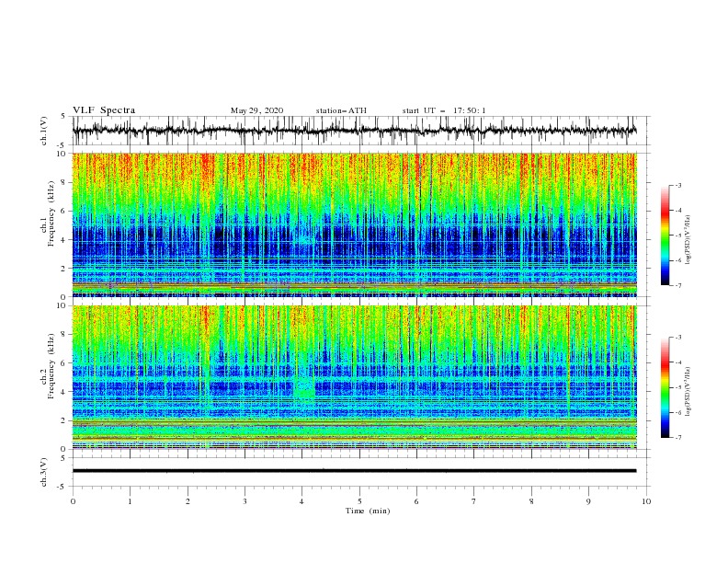Click time axis tick label "0"
The height and width of the screenshot is (563, 728).
(x=73, y=501)
